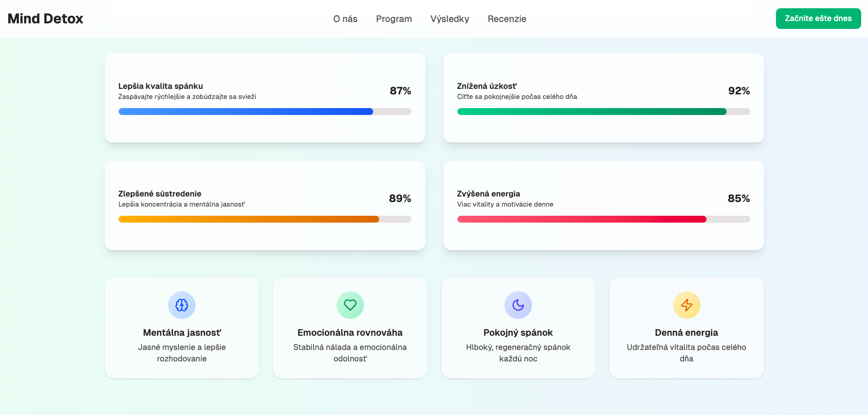868x415 pixels.
Task: Select the 92% anxiety reduction value
Action: pyautogui.click(x=738, y=91)
